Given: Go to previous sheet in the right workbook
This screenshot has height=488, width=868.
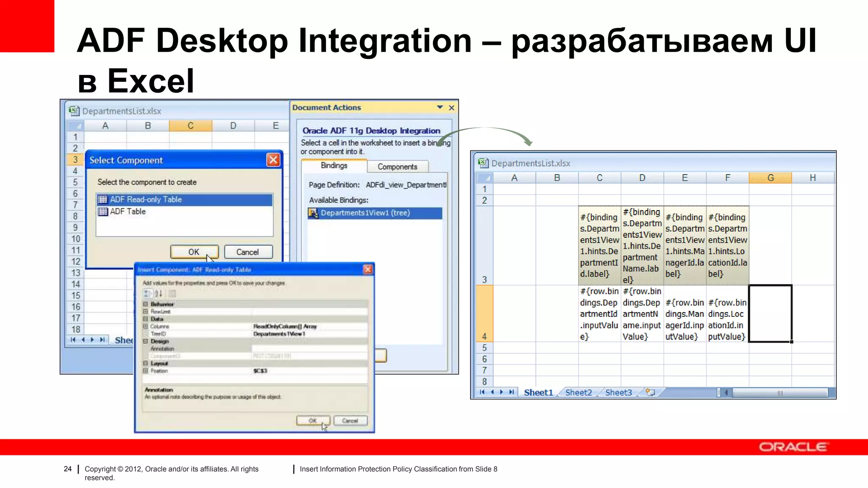Looking at the screenshot, I should (x=492, y=392).
